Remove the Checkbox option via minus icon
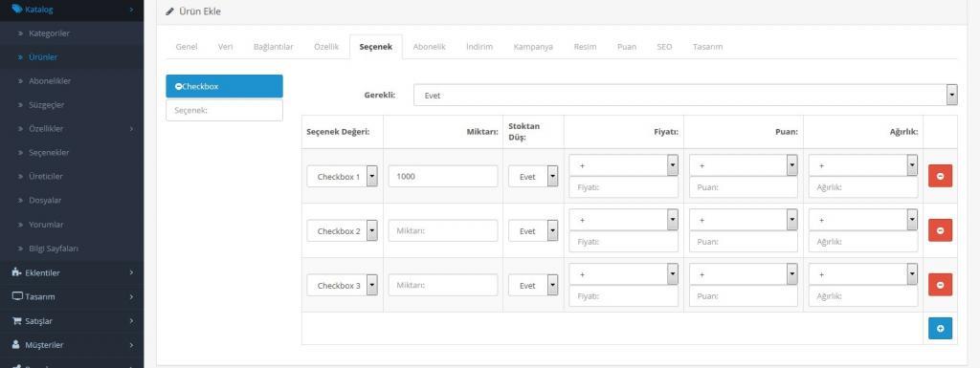Image resolution: width=980 pixels, height=368 pixels. pos(179,87)
